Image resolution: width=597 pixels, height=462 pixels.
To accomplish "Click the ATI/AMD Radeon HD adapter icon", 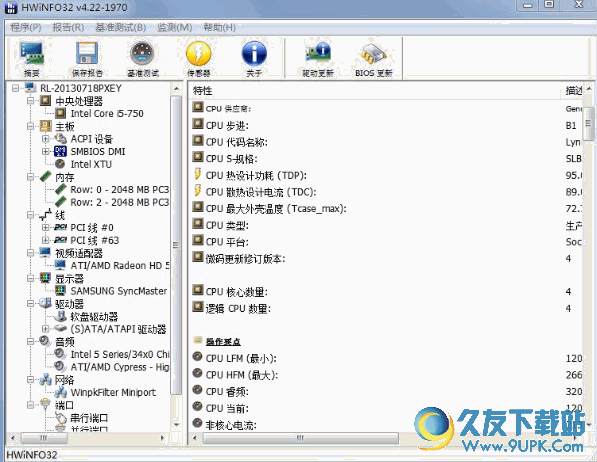I will [61, 265].
